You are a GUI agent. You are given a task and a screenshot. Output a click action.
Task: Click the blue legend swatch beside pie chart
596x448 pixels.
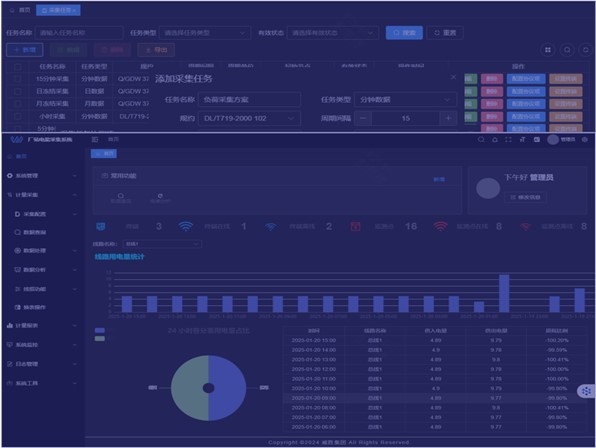click(100, 331)
